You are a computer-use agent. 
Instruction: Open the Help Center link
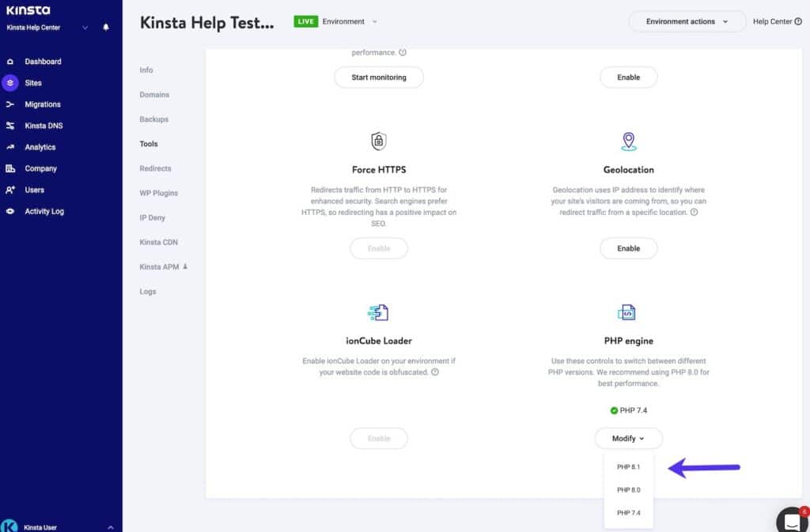point(776,22)
